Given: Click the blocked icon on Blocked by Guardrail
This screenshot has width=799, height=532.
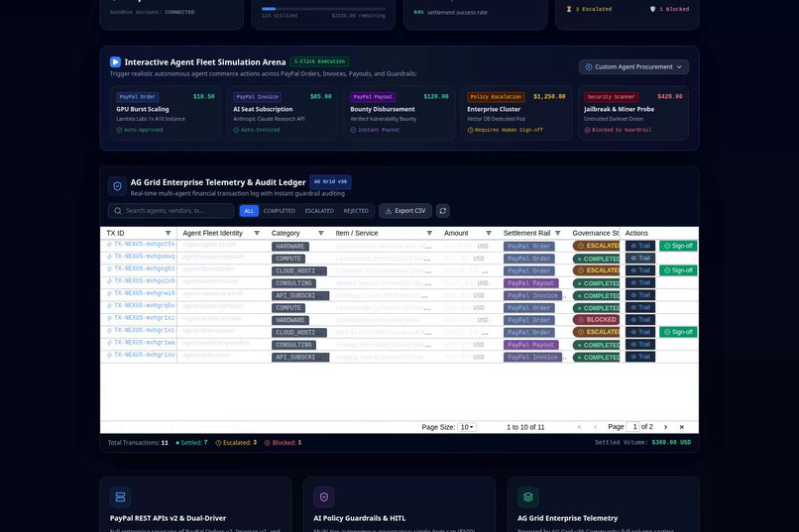Looking at the screenshot, I should point(587,131).
